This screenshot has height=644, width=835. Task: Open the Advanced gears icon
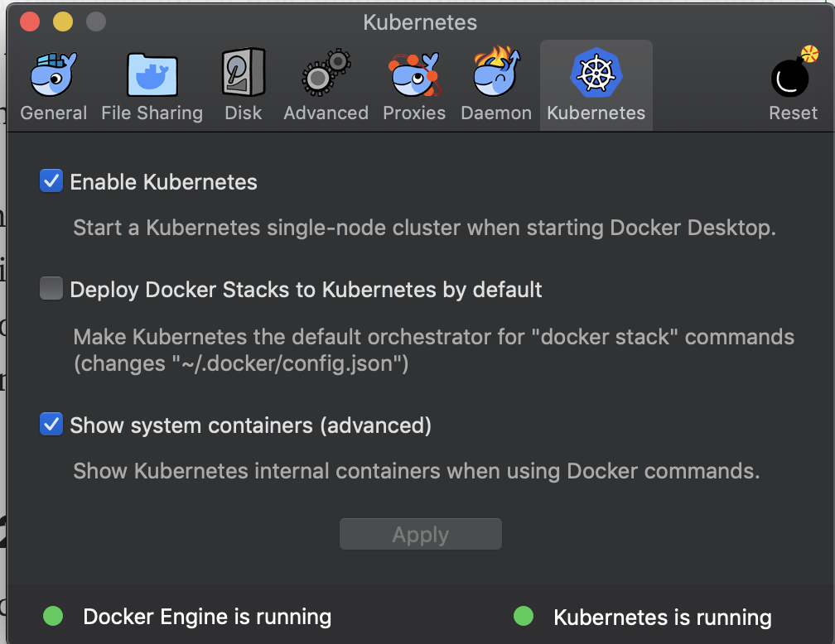coord(326,74)
